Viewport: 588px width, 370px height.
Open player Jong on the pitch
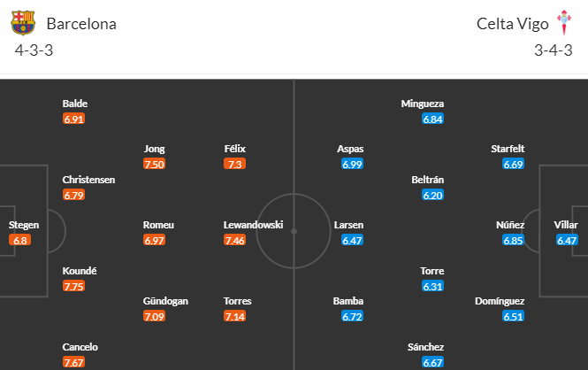coord(154,149)
